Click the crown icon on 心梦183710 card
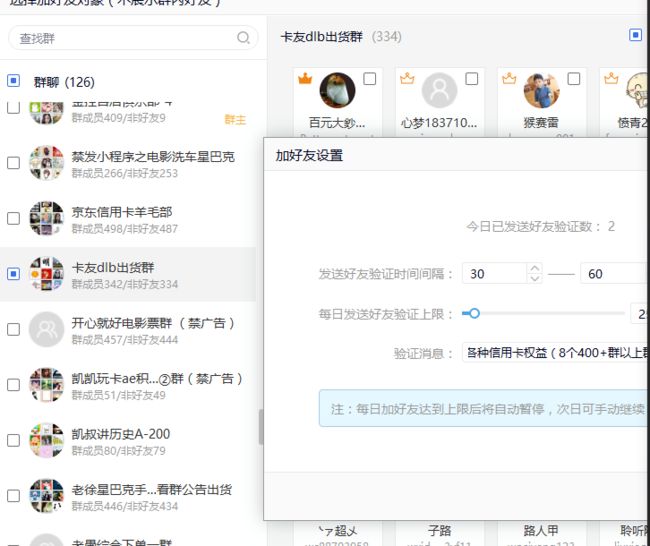This screenshot has height=546, width=650. pos(407,78)
